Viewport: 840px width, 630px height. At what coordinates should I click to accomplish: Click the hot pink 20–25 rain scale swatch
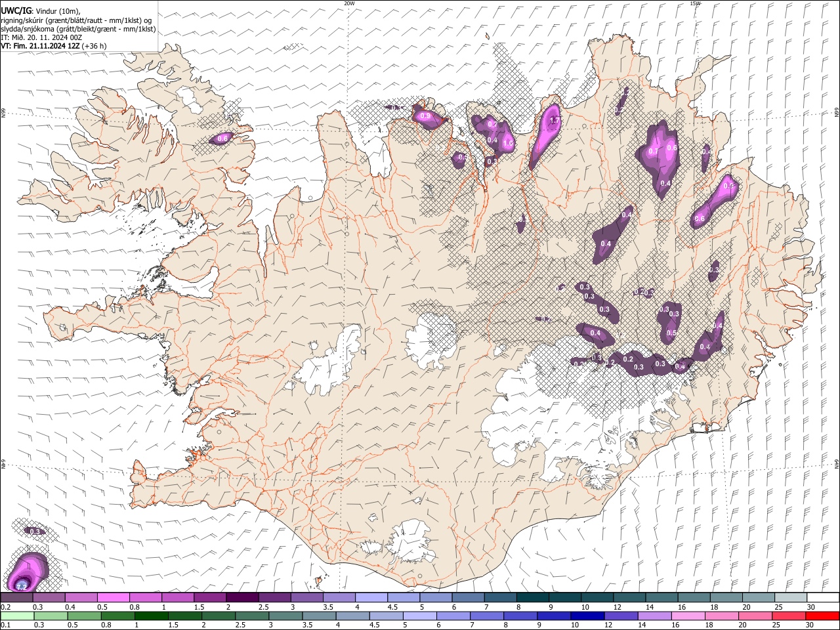(x=755, y=616)
